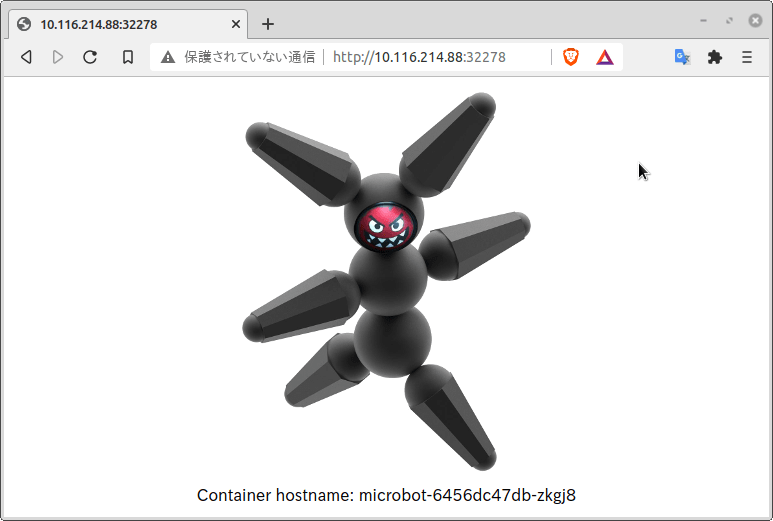Open the extensions puzzle menu
Viewport: 773px width, 521px height.
(x=715, y=57)
